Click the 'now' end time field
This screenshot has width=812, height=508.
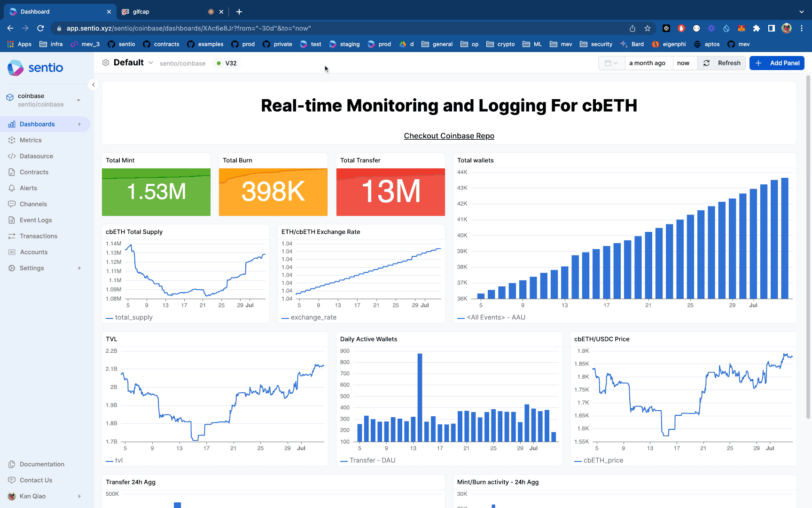(x=684, y=63)
